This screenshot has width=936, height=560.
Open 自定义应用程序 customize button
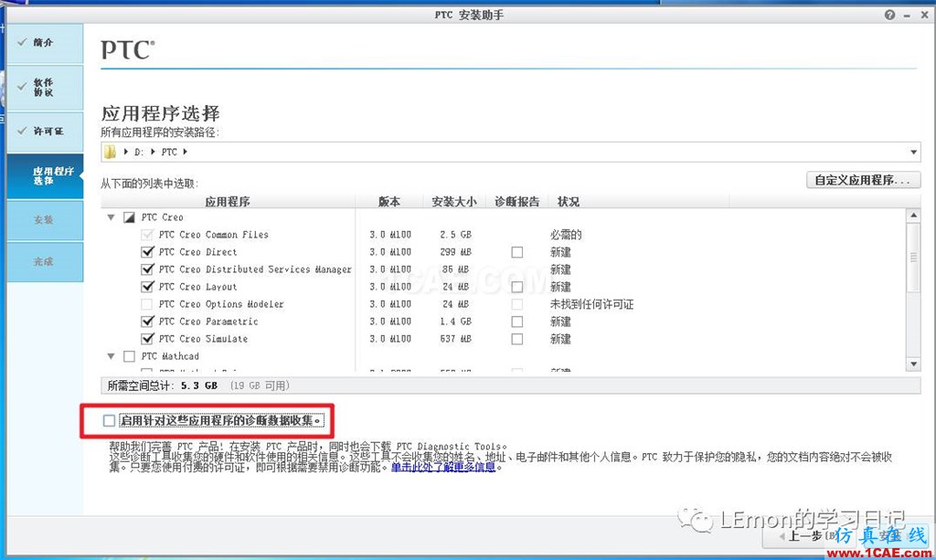coord(863,180)
